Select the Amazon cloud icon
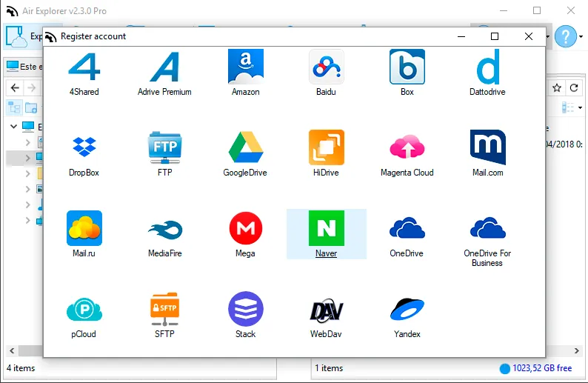Screen dimensions: 588x383 click(x=246, y=73)
